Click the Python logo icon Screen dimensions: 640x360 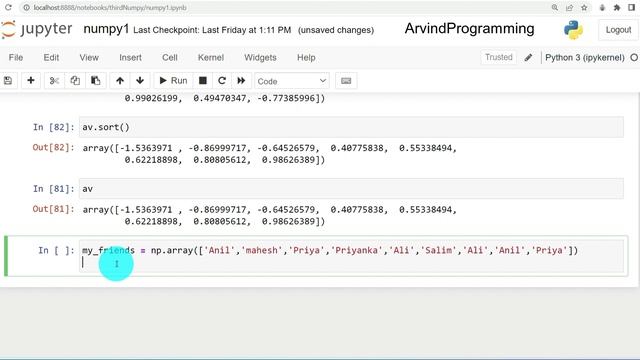(573, 30)
